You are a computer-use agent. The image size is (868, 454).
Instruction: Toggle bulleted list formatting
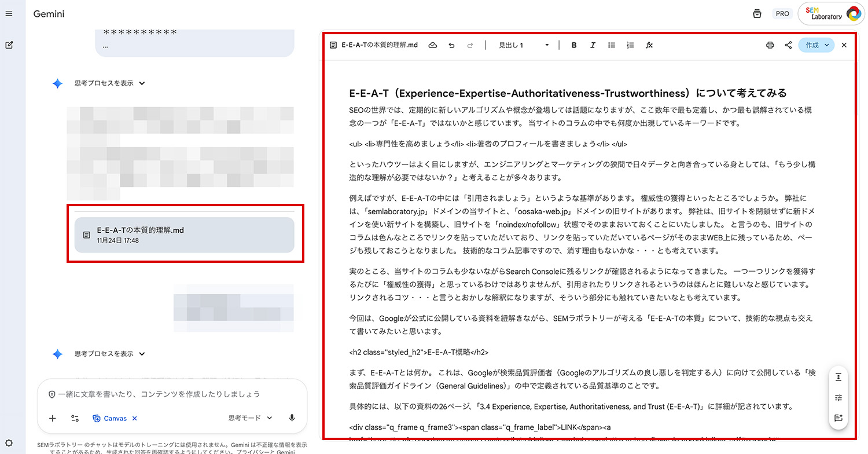tap(612, 45)
